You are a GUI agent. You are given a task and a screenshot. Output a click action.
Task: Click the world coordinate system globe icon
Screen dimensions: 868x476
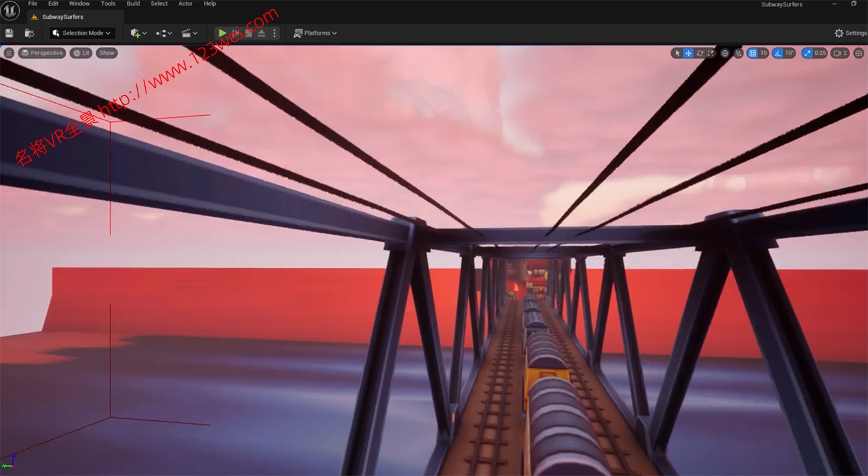coord(725,53)
